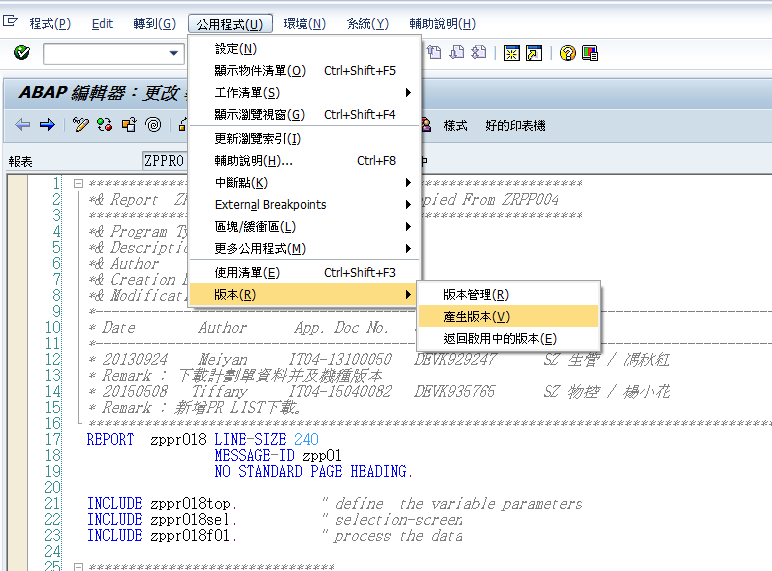Image resolution: width=772 pixels, height=571 pixels.
Task: Click 'NO STANDARD PAGE HEADING' on line 19
Action: point(310,472)
